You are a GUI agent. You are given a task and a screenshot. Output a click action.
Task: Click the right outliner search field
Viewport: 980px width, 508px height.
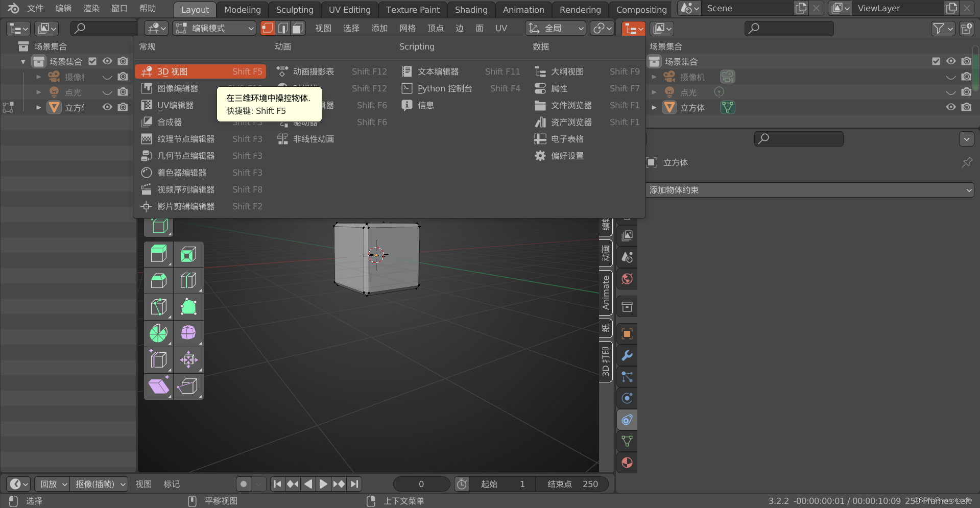(789, 29)
